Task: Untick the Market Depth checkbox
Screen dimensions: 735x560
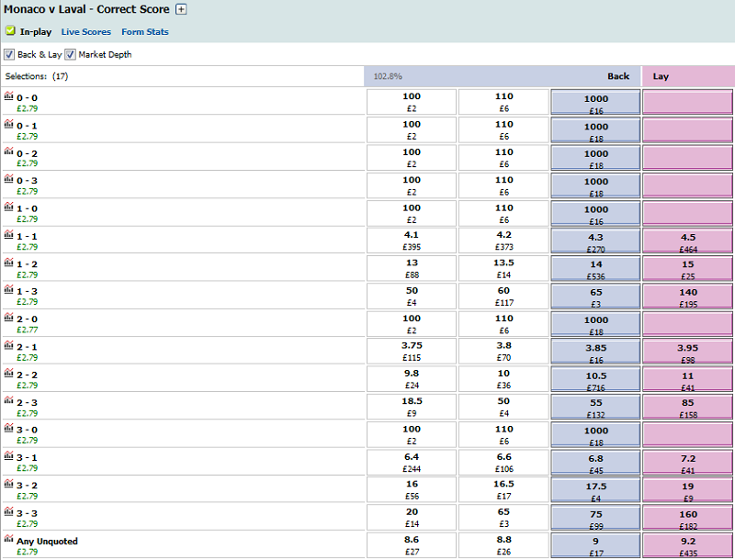Action: [70, 54]
